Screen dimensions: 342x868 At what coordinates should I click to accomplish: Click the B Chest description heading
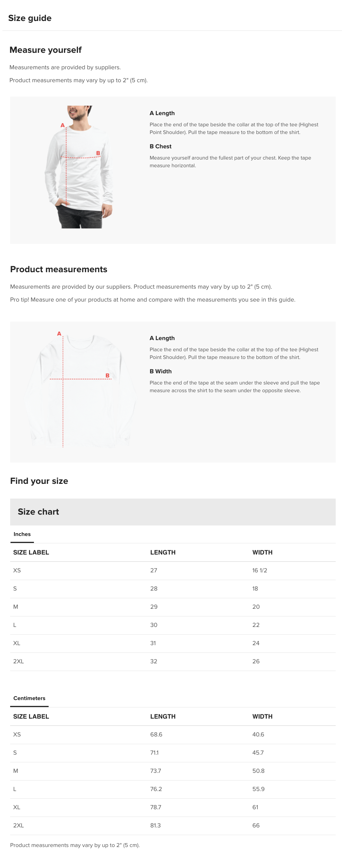[161, 147]
